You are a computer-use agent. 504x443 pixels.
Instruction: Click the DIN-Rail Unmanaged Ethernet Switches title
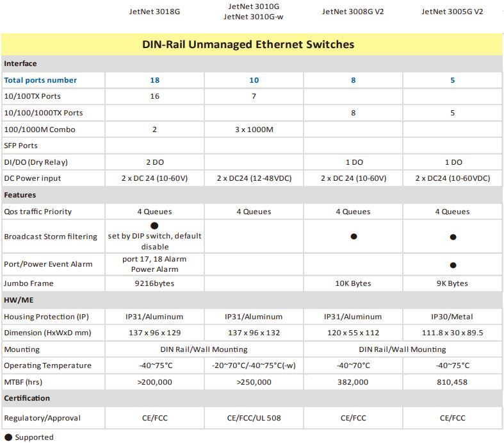(248, 44)
